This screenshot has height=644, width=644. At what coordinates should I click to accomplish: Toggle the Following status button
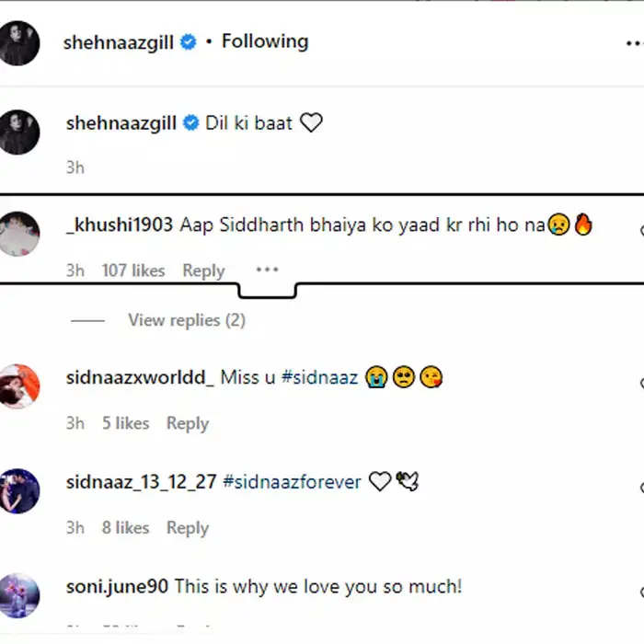(265, 41)
